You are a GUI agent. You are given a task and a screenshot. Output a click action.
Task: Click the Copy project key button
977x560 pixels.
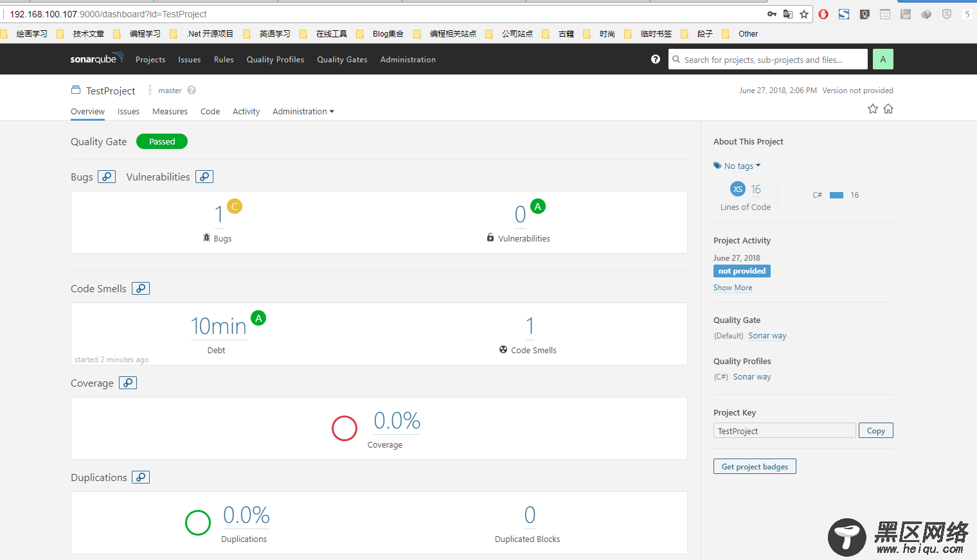875,431
